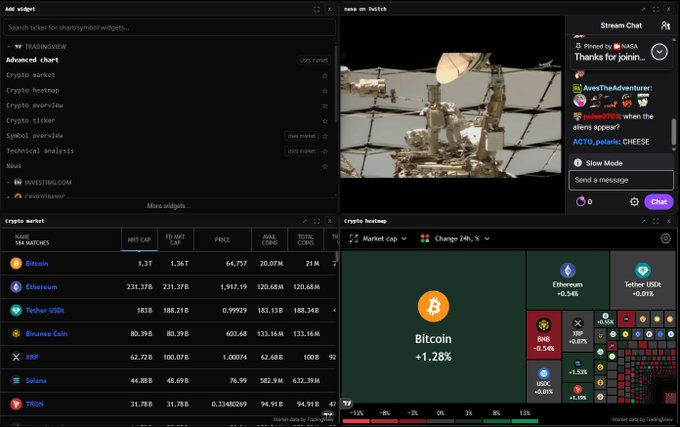The width and height of the screenshot is (680, 427).
Task: Open the Change 24h, % dropdown
Action: pyautogui.click(x=455, y=238)
